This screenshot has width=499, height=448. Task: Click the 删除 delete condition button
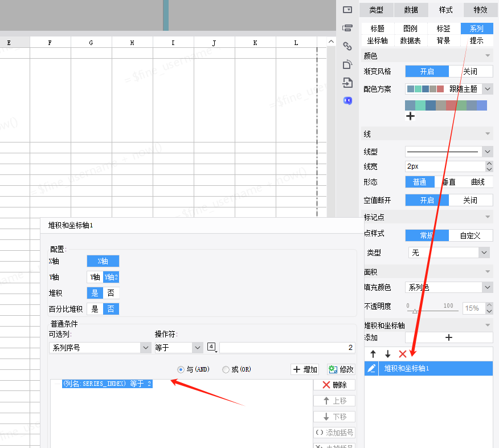(334, 385)
